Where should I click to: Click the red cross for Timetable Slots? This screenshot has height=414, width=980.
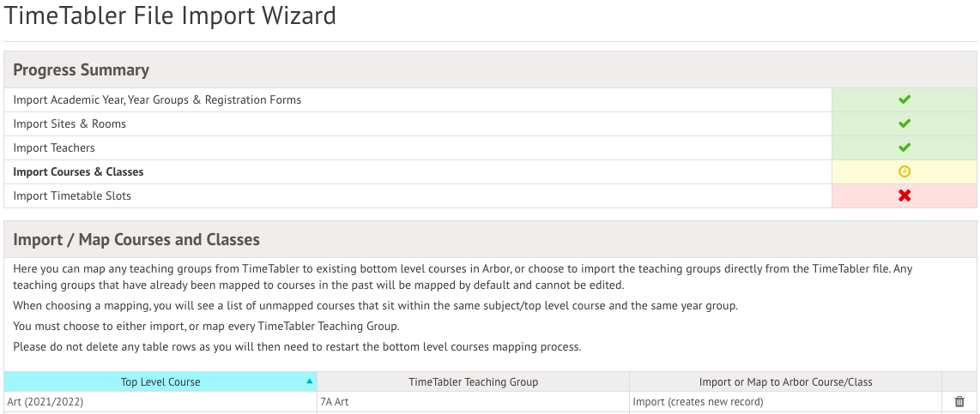click(904, 196)
